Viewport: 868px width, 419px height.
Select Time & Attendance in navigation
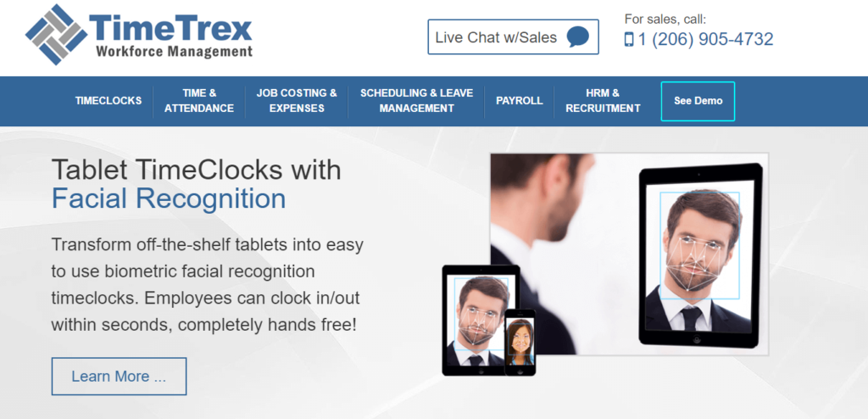pos(199,101)
